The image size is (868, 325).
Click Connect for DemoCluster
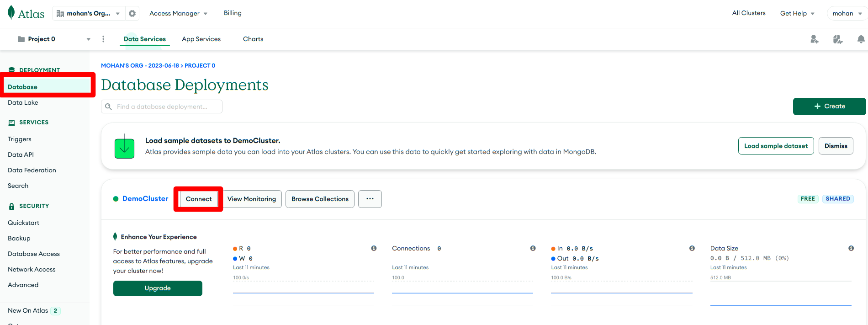click(x=199, y=199)
